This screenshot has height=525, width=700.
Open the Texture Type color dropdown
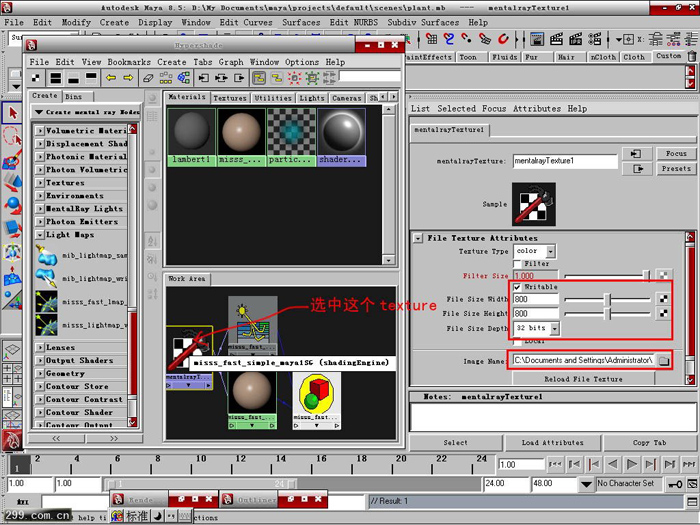coord(534,251)
